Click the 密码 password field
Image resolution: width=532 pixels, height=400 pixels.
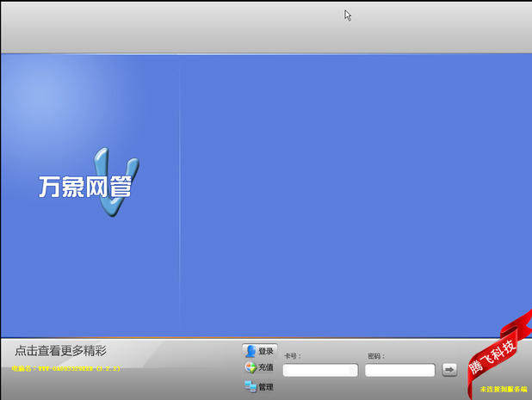400,370
